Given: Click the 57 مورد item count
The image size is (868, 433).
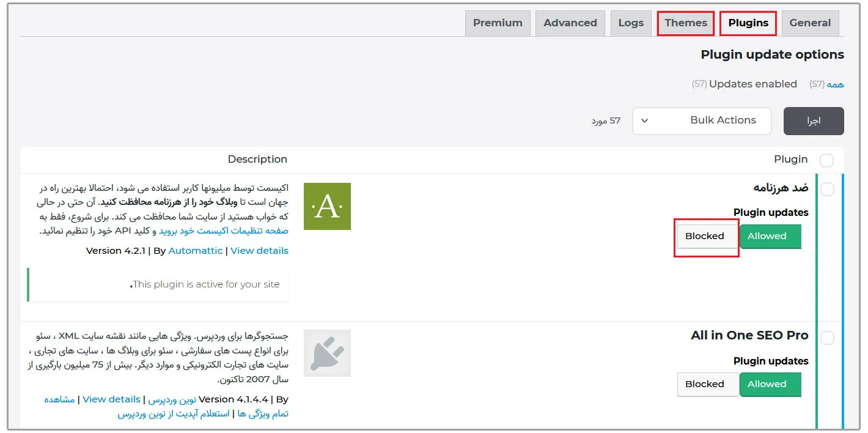Looking at the screenshot, I should pos(606,121).
